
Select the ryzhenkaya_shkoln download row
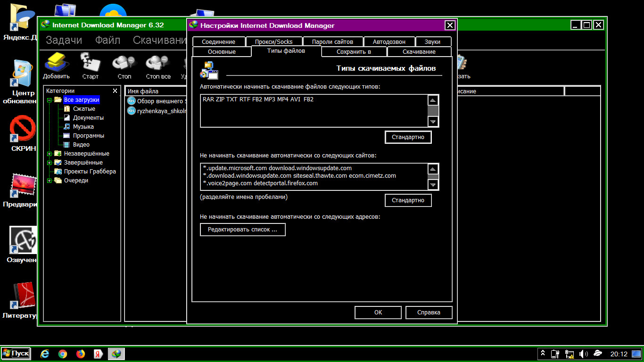coord(157,111)
